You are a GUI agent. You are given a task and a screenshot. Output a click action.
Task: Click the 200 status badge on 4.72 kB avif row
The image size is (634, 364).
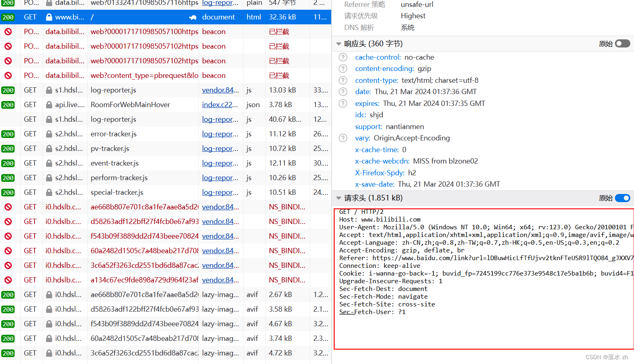[x=8, y=353]
